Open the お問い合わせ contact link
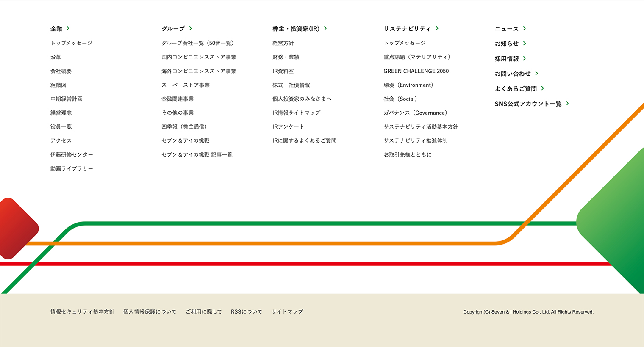Image resolution: width=644 pixels, height=347 pixels. pos(512,74)
